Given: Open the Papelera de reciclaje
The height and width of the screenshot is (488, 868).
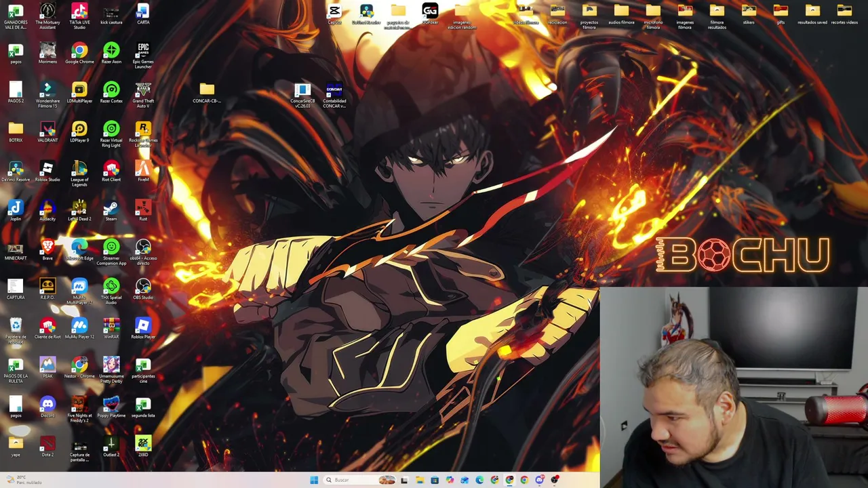Looking at the screenshot, I should coord(16,331).
